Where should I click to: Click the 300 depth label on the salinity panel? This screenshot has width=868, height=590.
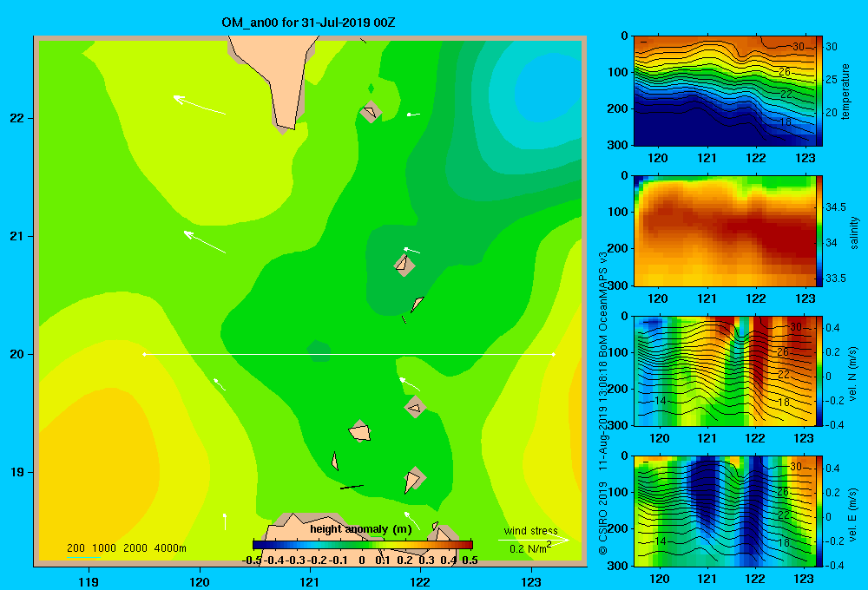(619, 285)
